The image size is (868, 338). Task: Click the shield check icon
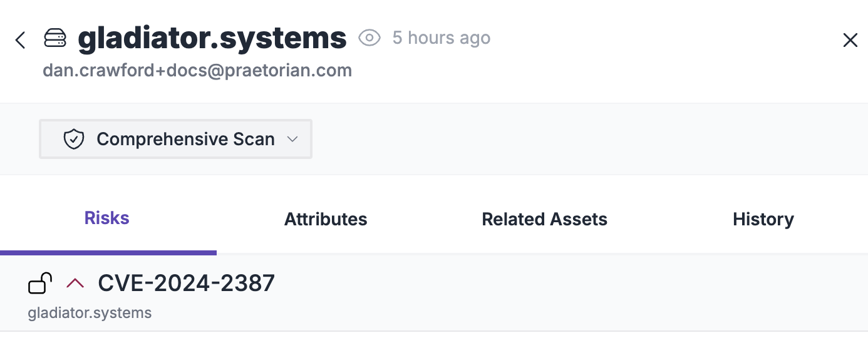(x=74, y=139)
